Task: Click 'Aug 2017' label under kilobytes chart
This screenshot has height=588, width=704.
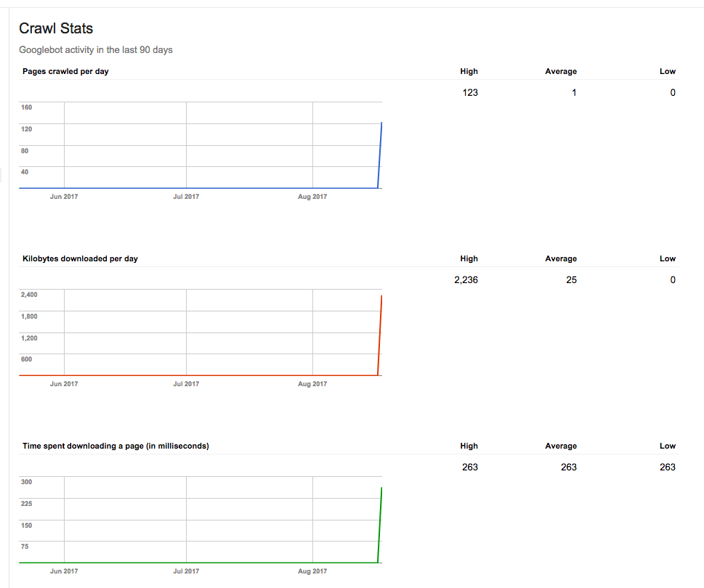Action: 312,384
